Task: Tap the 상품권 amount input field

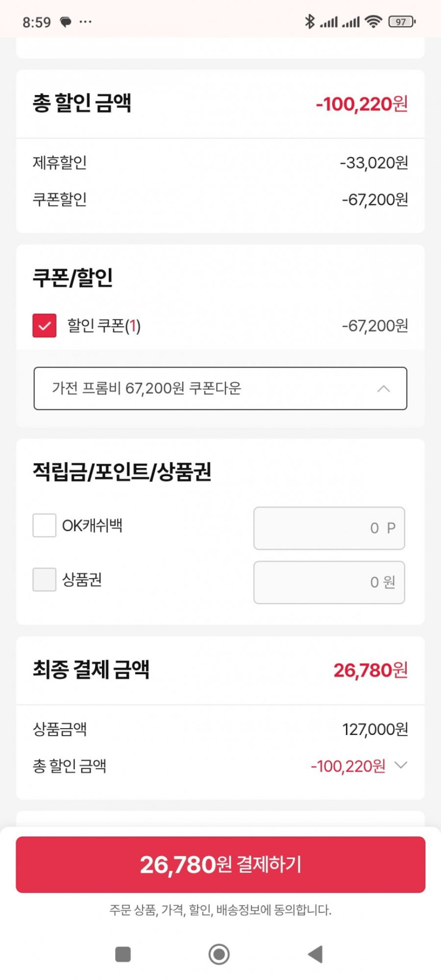Action: [x=329, y=582]
